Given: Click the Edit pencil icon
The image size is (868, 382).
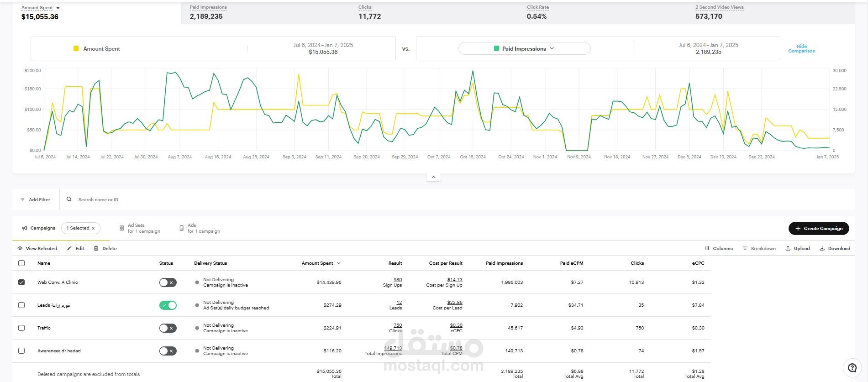Looking at the screenshot, I should [x=69, y=248].
